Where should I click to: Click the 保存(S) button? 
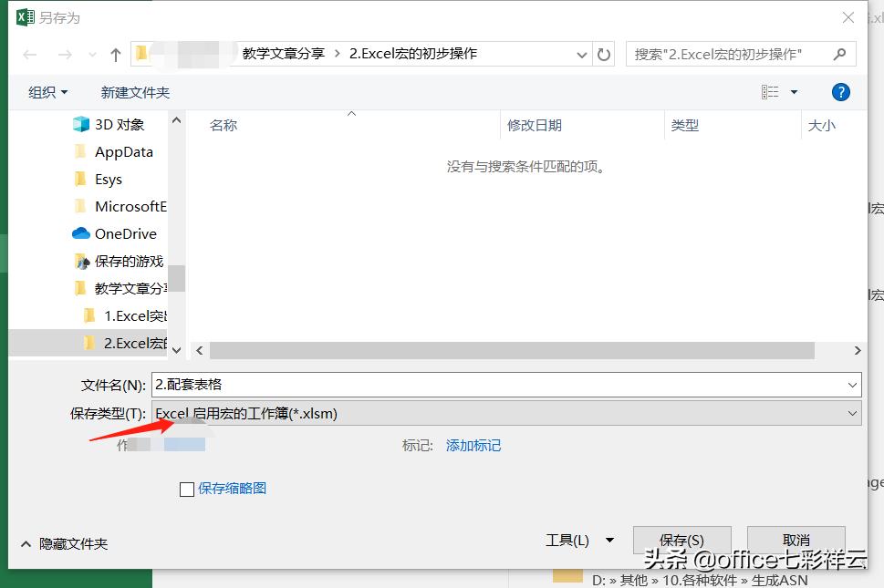click(x=681, y=539)
